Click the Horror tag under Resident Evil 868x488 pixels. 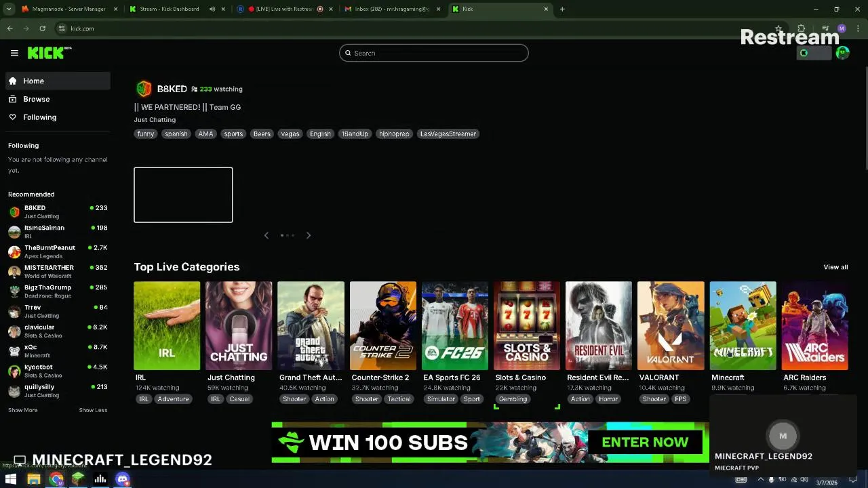(x=608, y=399)
